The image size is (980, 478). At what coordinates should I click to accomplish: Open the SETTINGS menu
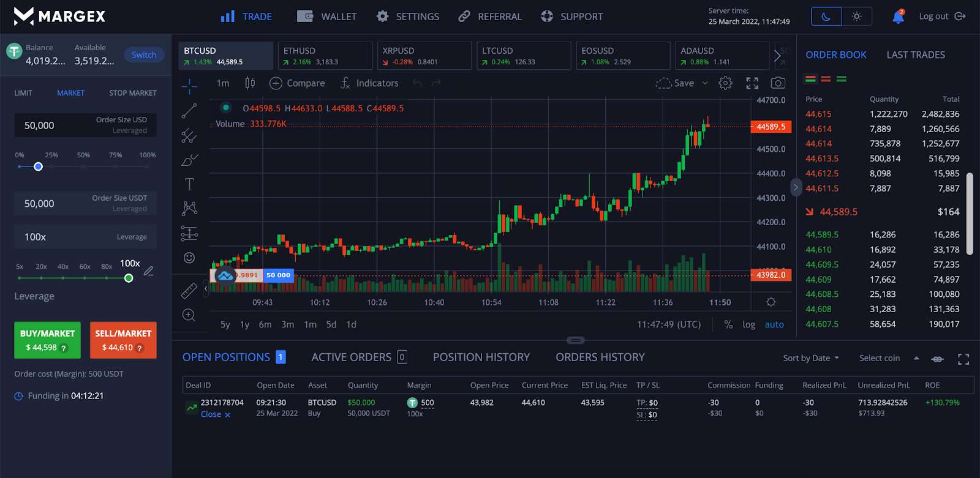(407, 17)
